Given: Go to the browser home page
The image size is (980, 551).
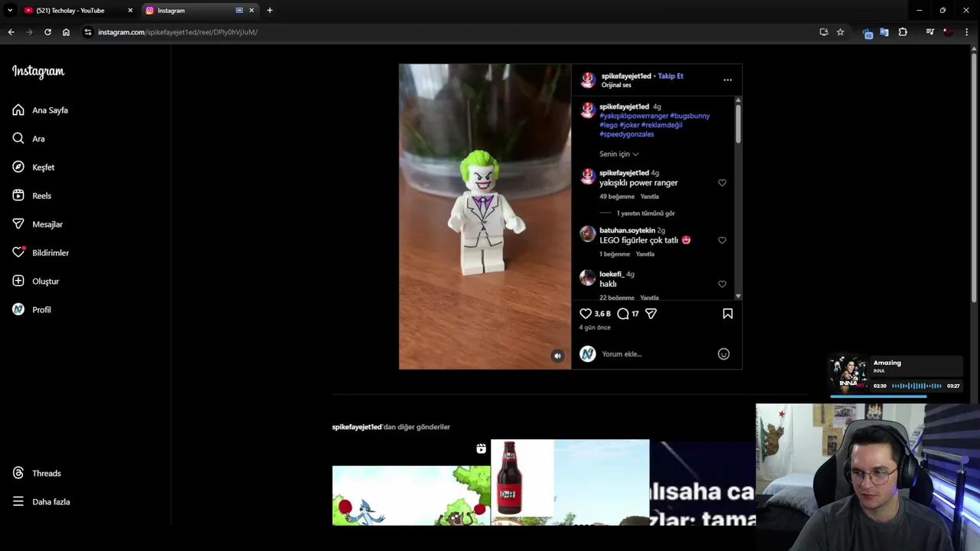Looking at the screenshot, I should (x=66, y=32).
